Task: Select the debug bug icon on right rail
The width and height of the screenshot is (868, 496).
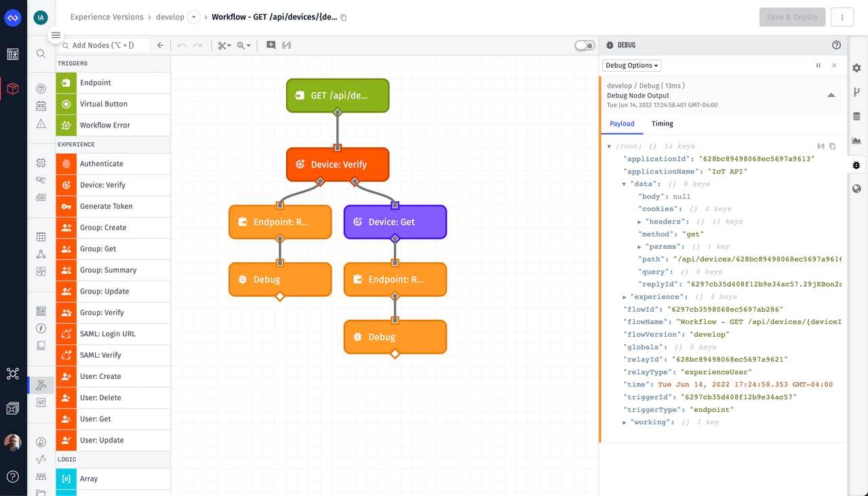Action: (857, 165)
